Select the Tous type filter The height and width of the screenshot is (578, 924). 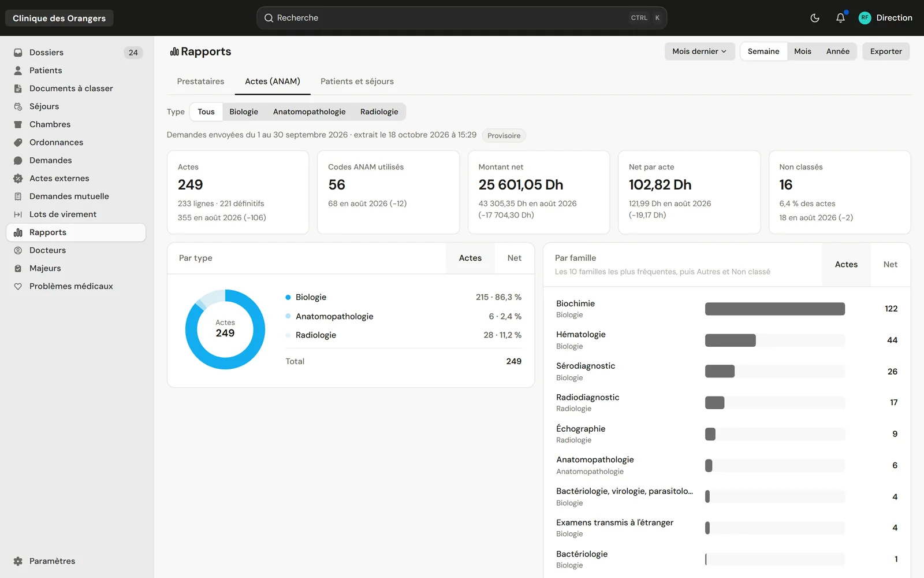coord(206,112)
